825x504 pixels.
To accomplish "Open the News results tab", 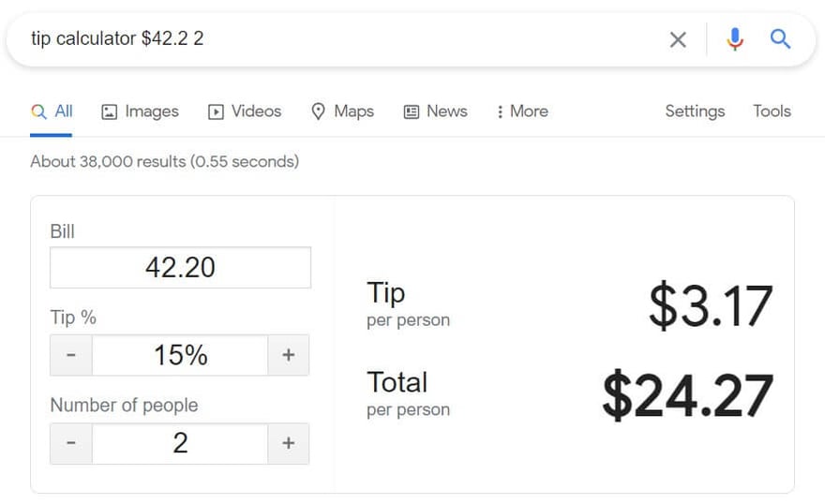I will [435, 111].
